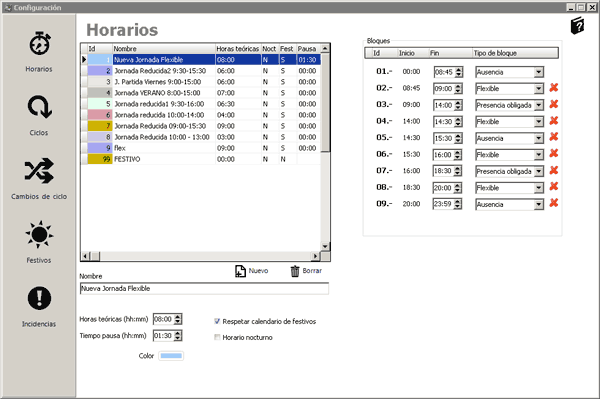
Task: Open the Festivos sun icon
Action: tap(39, 234)
